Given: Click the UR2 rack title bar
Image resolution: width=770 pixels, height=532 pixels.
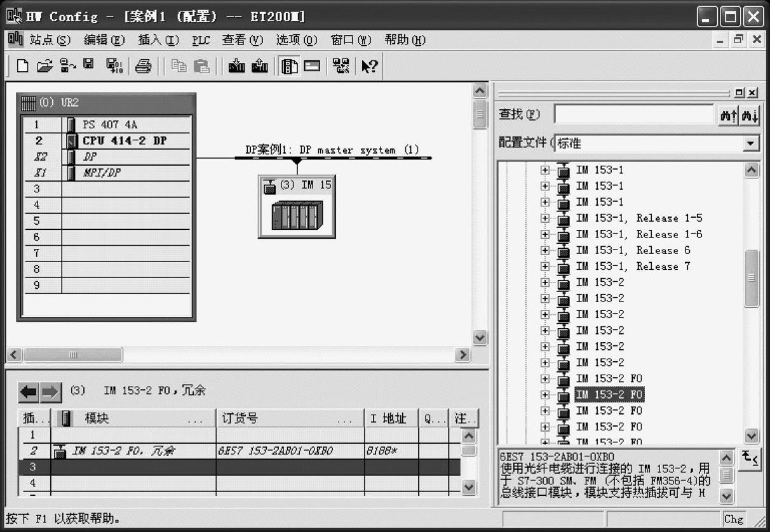Looking at the screenshot, I should [x=106, y=103].
